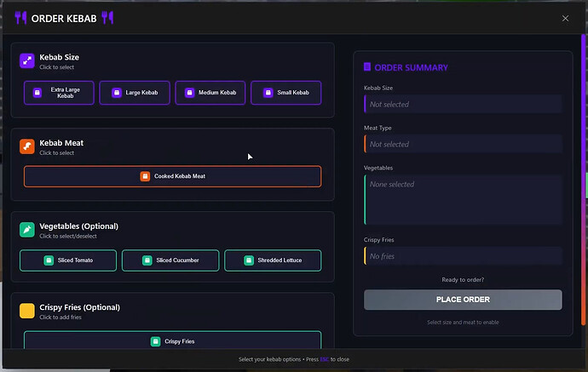Click the green bag icon on Sliced Tomato
The height and width of the screenshot is (372, 588).
coord(49,260)
